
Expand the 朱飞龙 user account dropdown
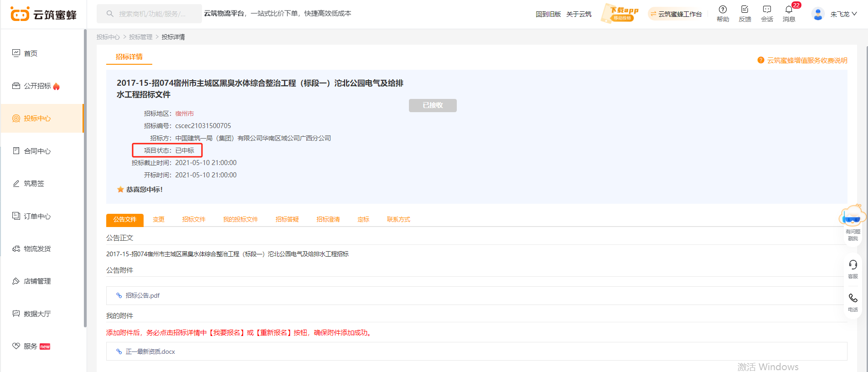point(843,14)
